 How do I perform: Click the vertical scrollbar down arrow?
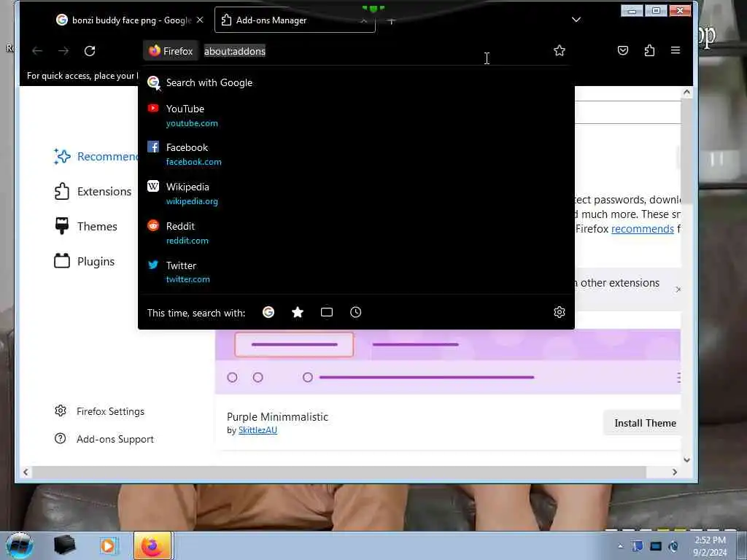click(686, 459)
